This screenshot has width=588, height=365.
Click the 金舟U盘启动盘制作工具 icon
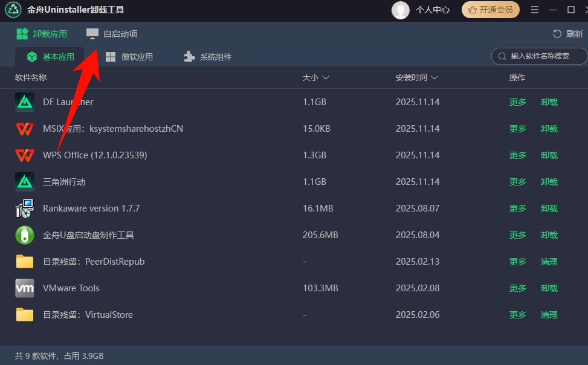click(24, 234)
